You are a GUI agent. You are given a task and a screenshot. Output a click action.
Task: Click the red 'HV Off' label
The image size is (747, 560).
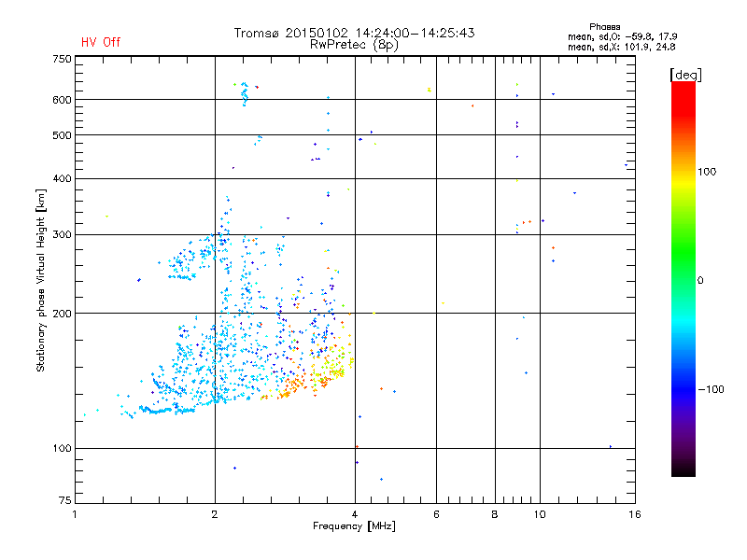pos(101,42)
